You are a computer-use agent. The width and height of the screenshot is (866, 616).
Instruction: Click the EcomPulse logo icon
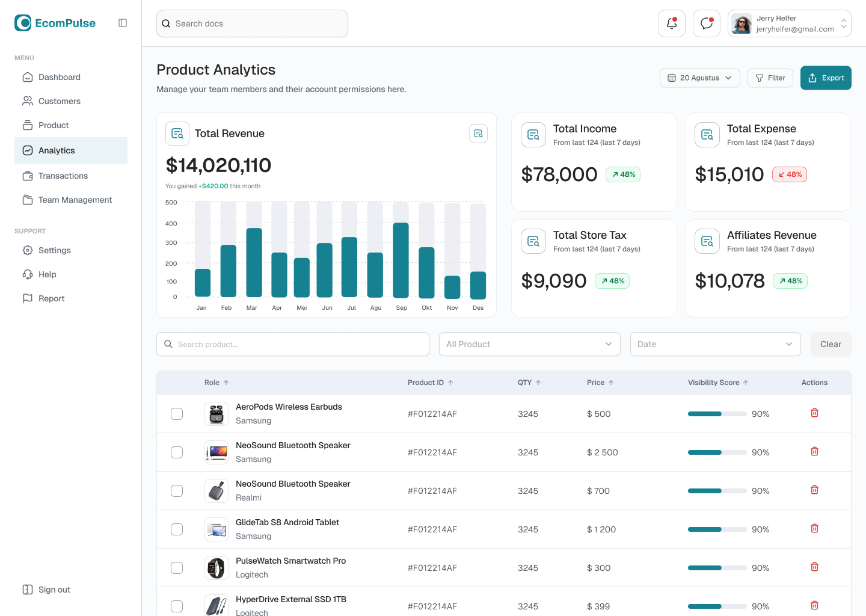[23, 22]
